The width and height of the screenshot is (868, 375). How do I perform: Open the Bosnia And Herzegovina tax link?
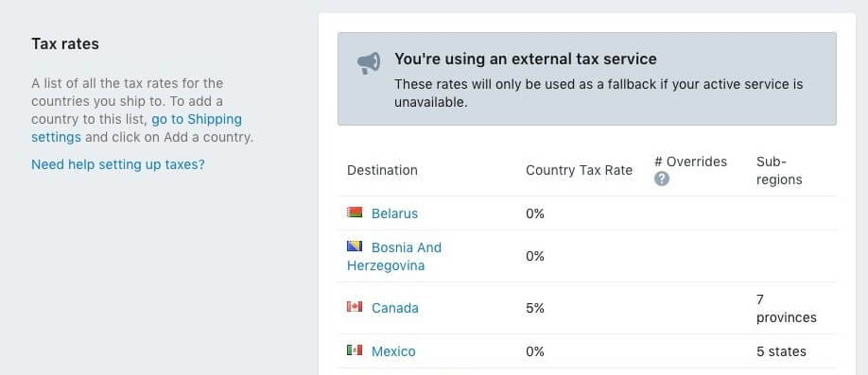(394, 256)
